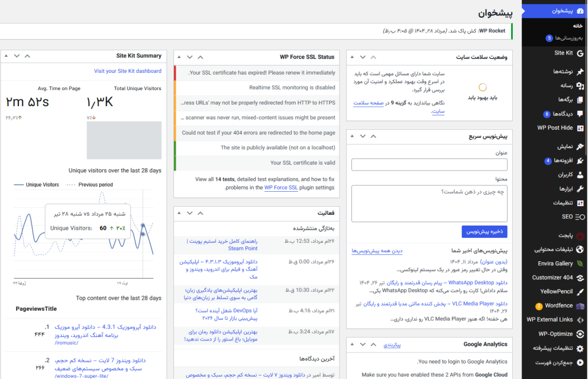Image resolution: width=588 pixels, height=379 pixels.
Task: Open the SEO menu icon
Action: click(x=579, y=217)
